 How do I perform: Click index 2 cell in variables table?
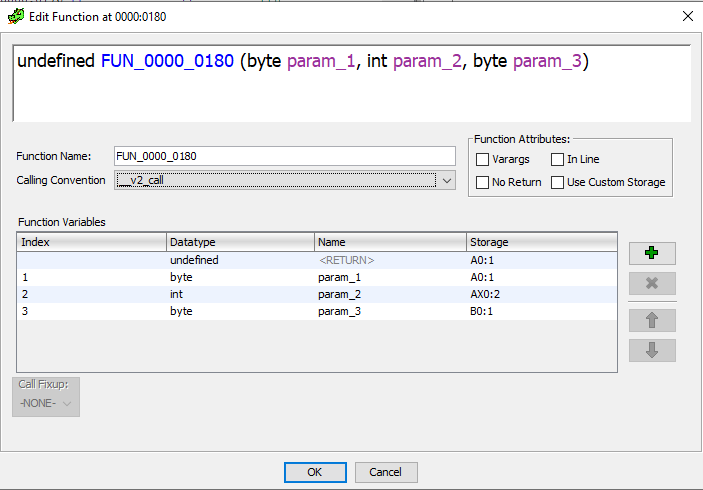click(x=91, y=294)
